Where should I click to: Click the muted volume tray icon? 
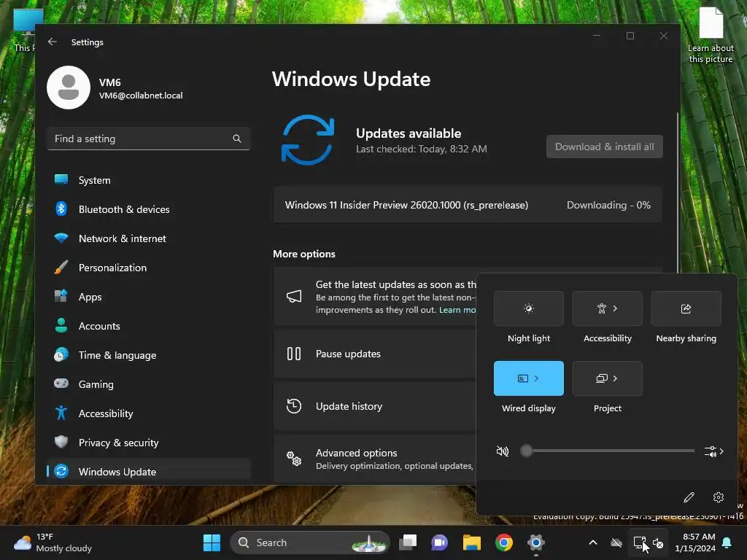click(658, 542)
